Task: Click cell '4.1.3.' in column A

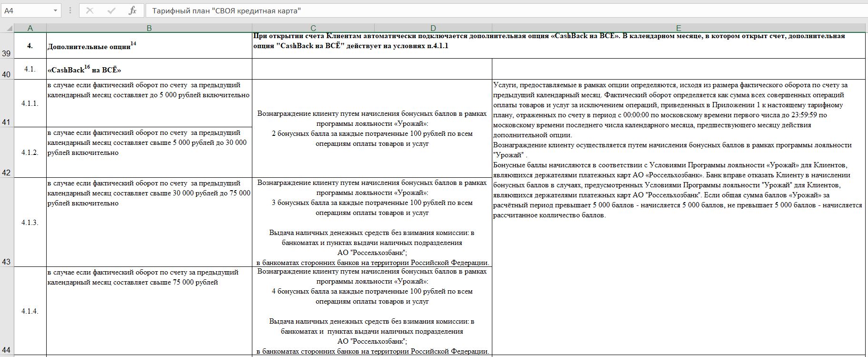Action: point(30,222)
